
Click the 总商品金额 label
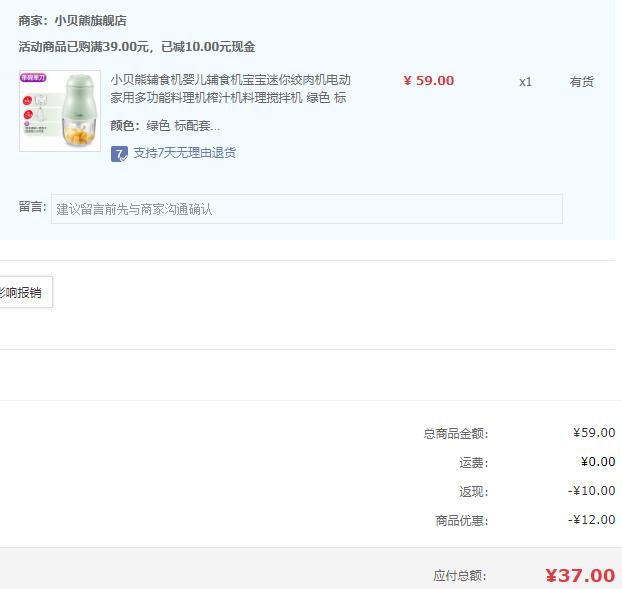point(456,434)
